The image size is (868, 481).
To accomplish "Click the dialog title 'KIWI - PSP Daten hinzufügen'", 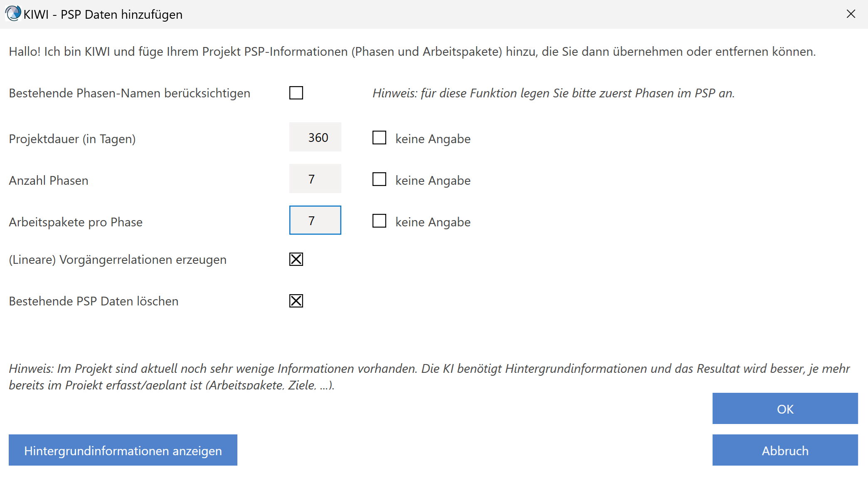I will (103, 15).
